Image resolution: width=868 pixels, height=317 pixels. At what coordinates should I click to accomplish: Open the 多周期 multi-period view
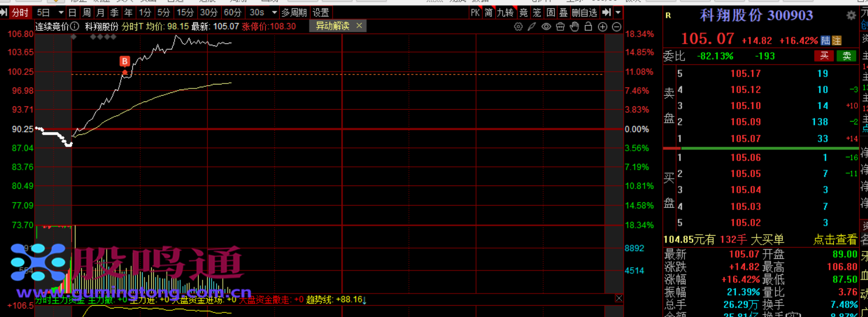[294, 12]
